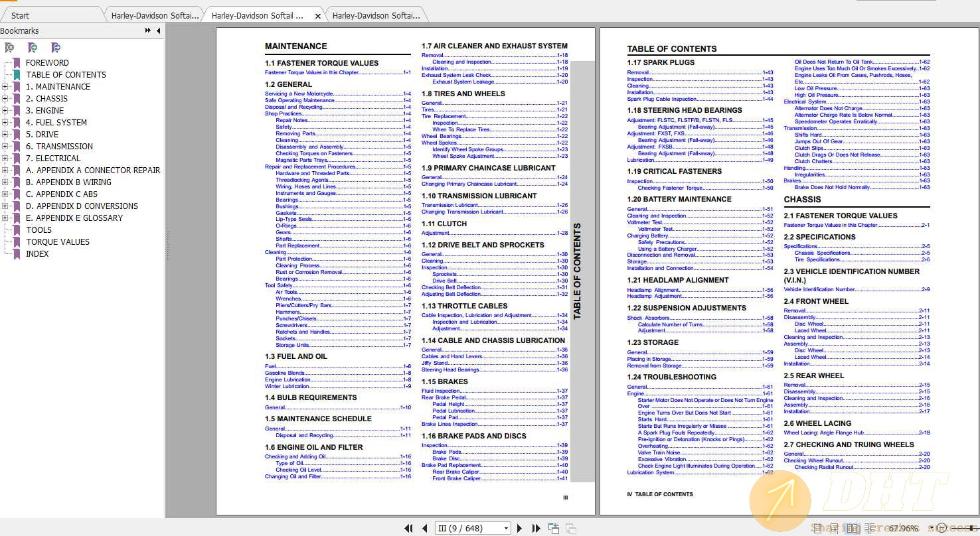Expand APPENDIX A CONNECTOR REPAIR bookmark
980x536 pixels.
pyautogui.click(x=5, y=170)
